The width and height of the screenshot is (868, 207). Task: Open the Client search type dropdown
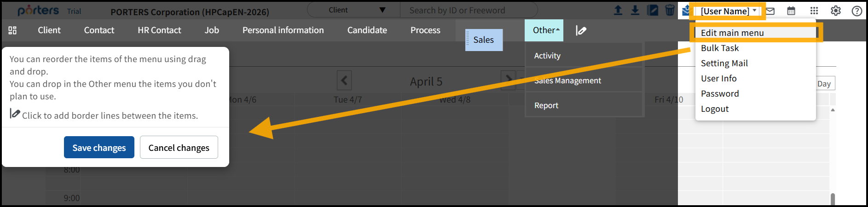tap(353, 10)
